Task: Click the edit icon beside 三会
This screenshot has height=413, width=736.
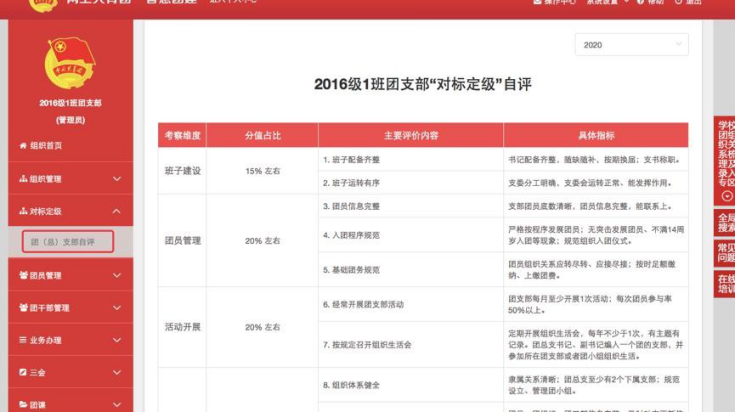Action: (23, 372)
